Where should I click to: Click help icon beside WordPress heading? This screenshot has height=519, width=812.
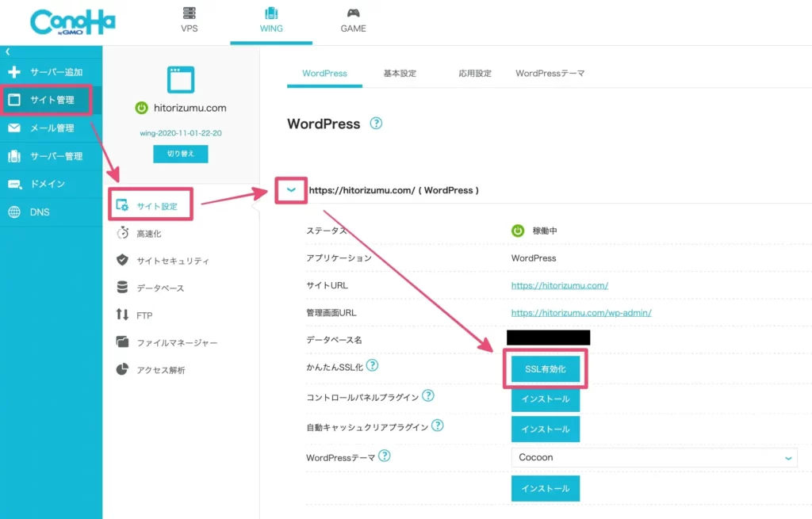pyautogui.click(x=376, y=123)
